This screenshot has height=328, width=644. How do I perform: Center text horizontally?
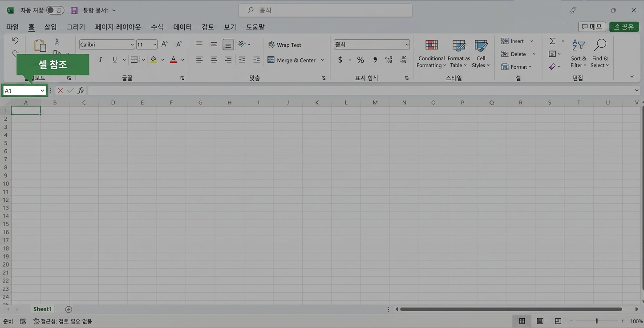click(x=214, y=60)
